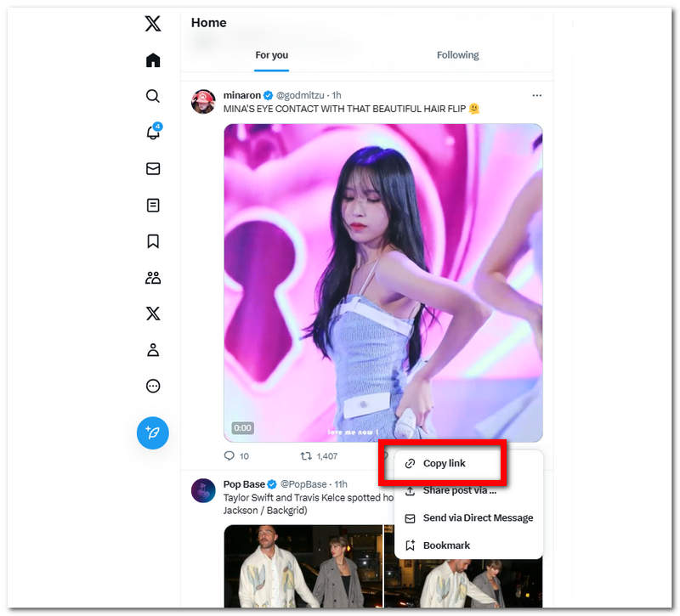The width and height of the screenshot is (680, 616).
Task: Go to Home via the house icon
Action: click(153, 59)
